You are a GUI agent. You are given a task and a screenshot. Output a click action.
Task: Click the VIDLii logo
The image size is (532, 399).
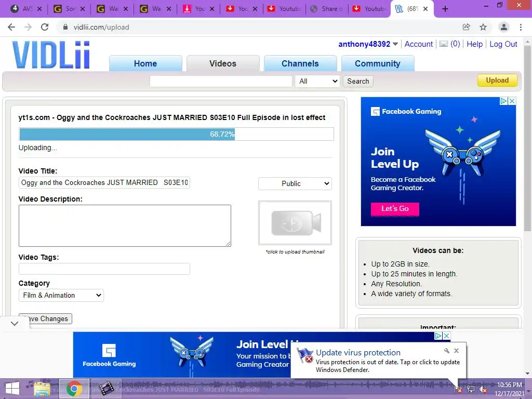[x=51, y=55]
